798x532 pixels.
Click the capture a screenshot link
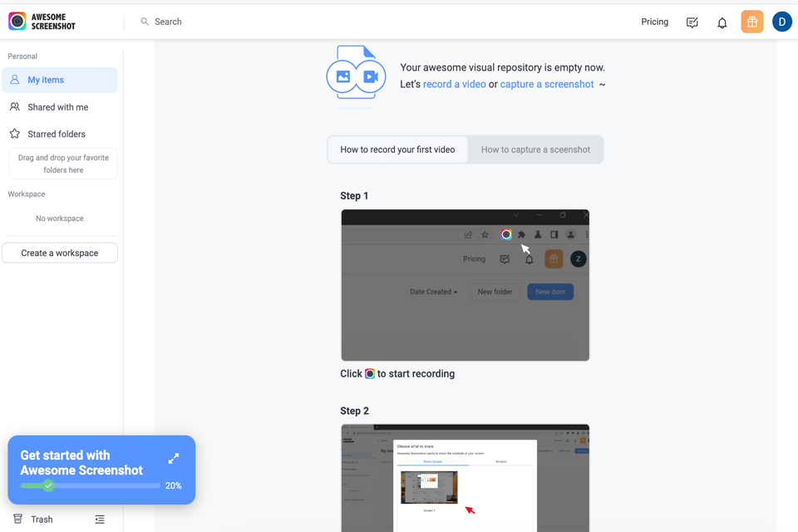(x=547, y=84)
